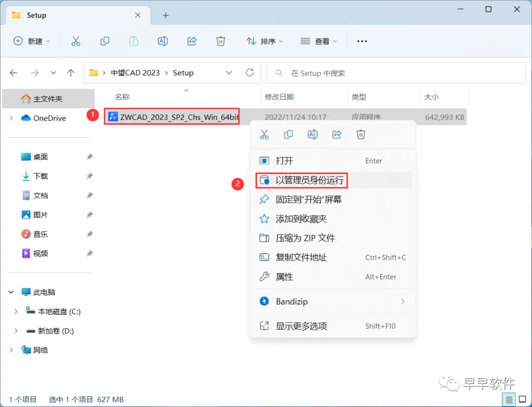Refresh the Setup folder view
Viewport: 532px width, 407px height.
coord(250,72)
